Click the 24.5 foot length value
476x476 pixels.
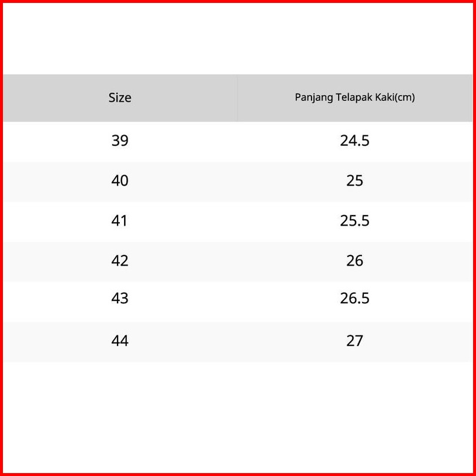[354, 141]
